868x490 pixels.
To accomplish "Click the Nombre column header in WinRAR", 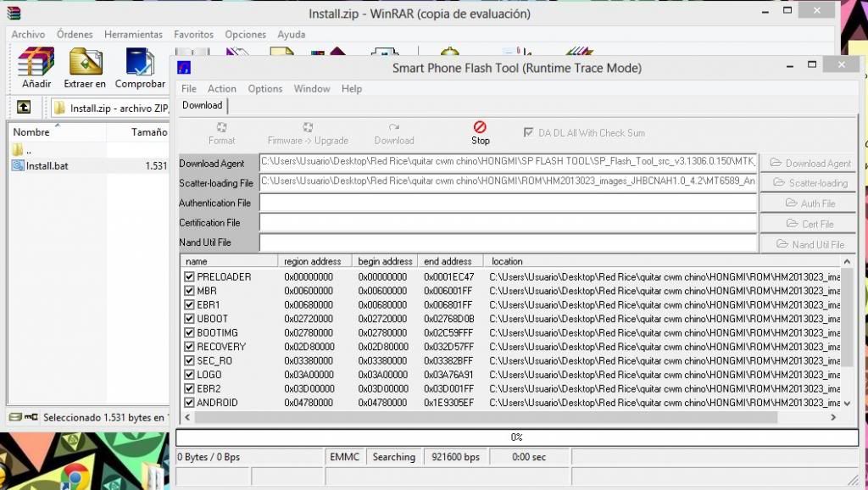I will 57,131.
